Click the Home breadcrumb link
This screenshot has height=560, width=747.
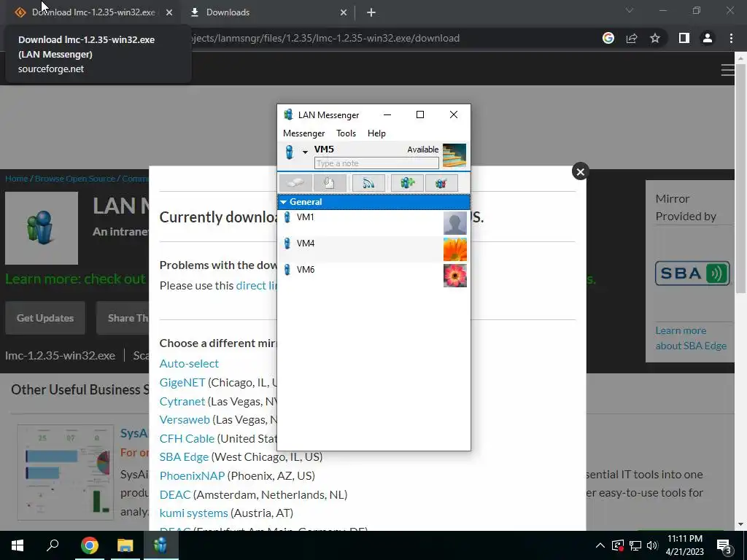point(17,179)
